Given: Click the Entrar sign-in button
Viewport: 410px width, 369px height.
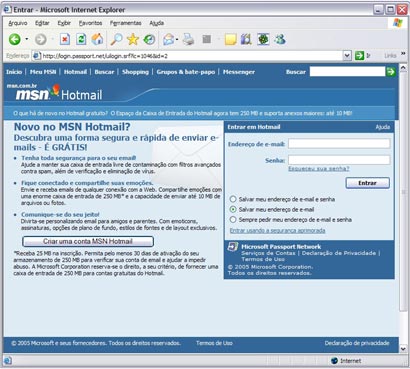Looking at the screenshot, I should click(x=367, y=183).
